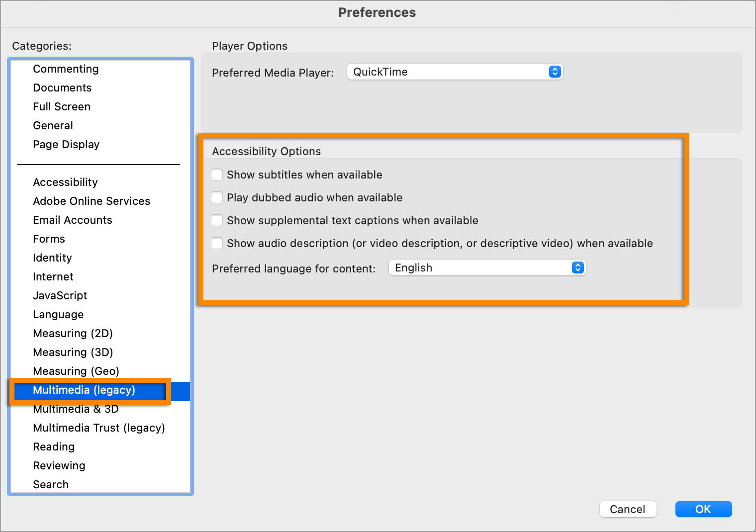Viewport: 756px width, 532px height.
Task: Open the Preferred Media Player dropdown
Action: (x=455, y=72)
